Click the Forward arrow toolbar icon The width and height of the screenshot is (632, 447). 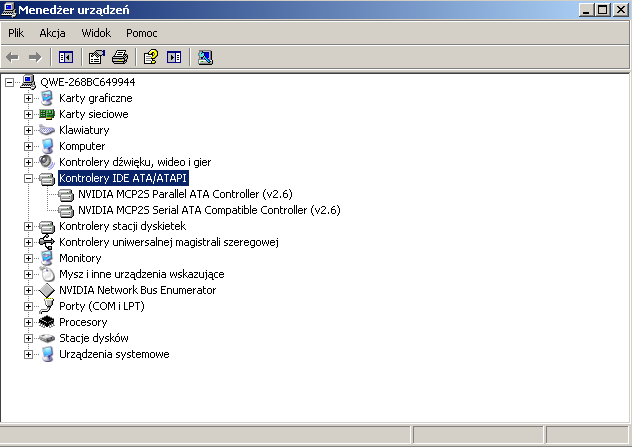(x=35, y=57)
